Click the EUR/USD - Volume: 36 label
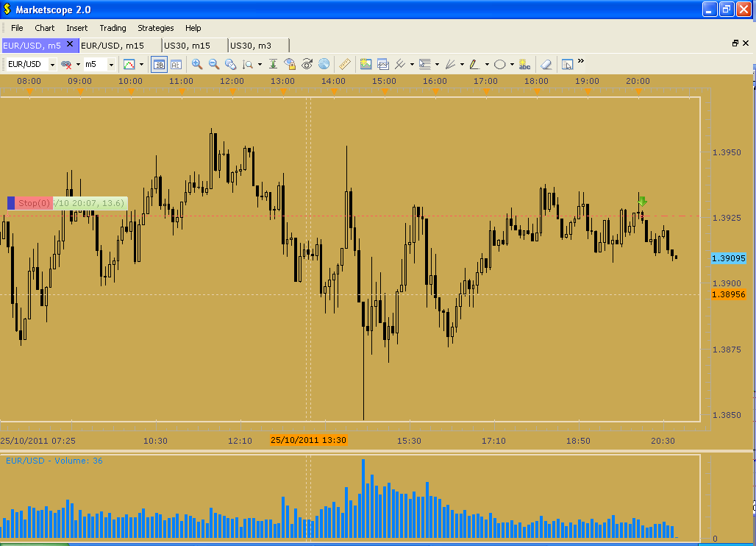 (54, 461)
